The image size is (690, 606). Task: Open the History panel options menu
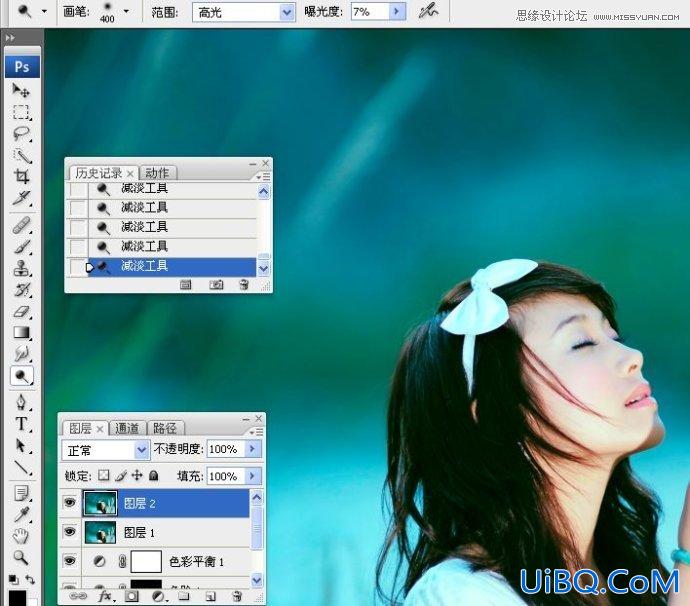(263, 176)
